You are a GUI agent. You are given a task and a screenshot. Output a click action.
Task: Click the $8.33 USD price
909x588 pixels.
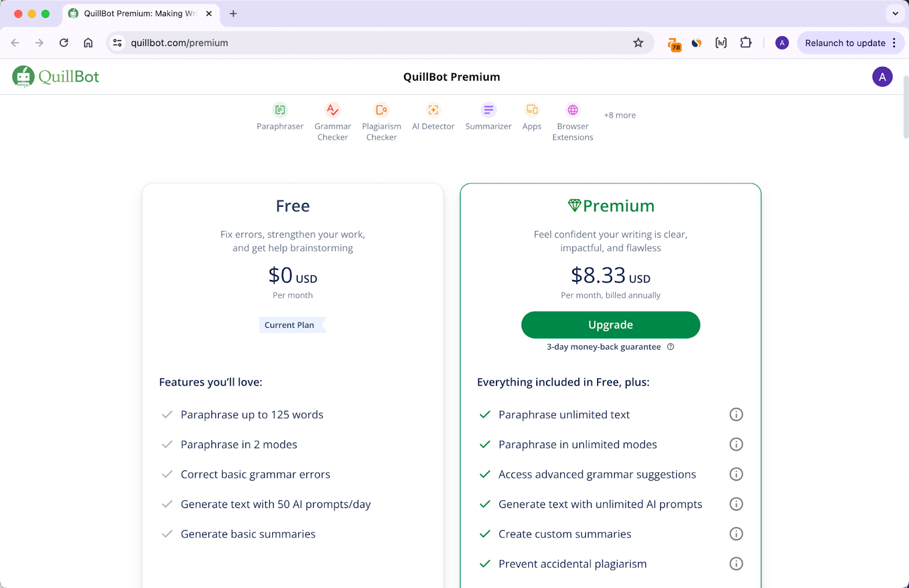point(611,276)
